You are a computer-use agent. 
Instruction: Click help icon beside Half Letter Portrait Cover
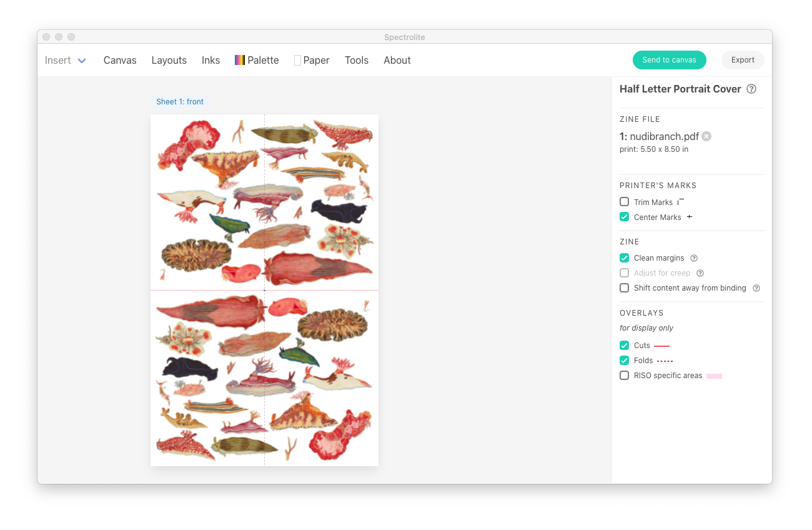pos(751,89)
